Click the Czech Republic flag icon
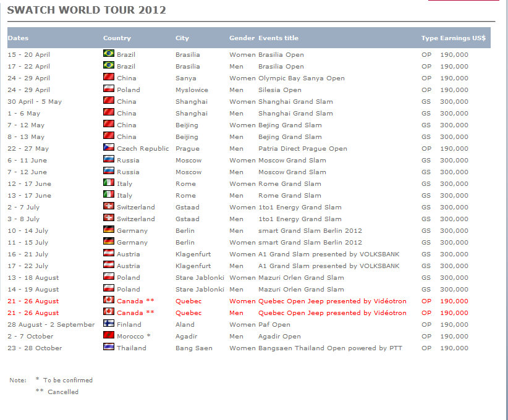The height and width of the screenshot is (420, 508). 108,148
